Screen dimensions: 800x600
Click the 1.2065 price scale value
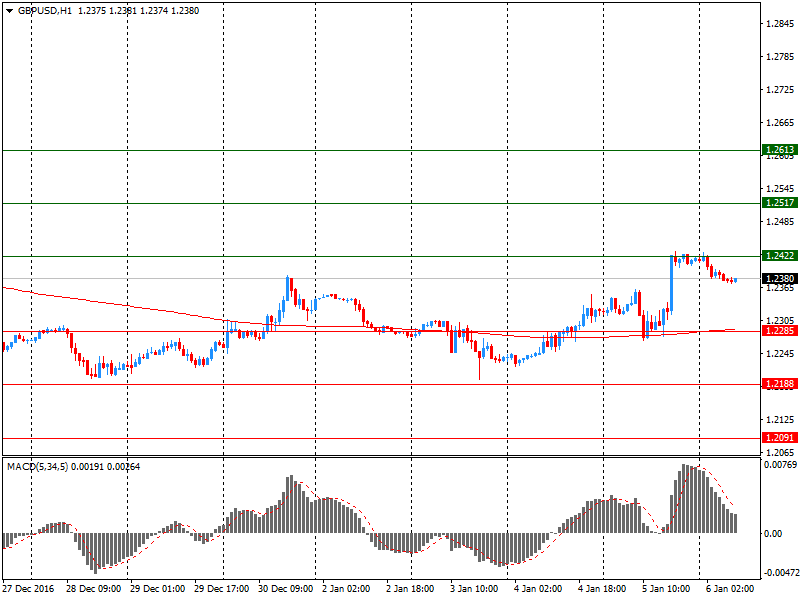[x=780, y=453]
